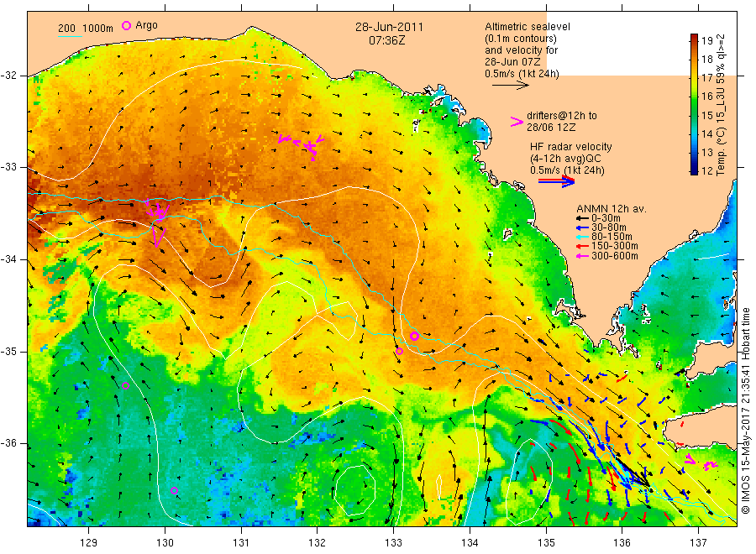This screenshot has width=756, height=554.
Task: Click the dark blue bottom of temperature colorbar
Action: [694, 169]
